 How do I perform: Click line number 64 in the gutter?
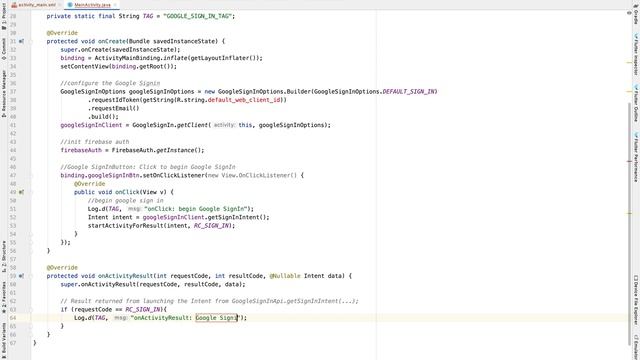(x=13, y=318)
